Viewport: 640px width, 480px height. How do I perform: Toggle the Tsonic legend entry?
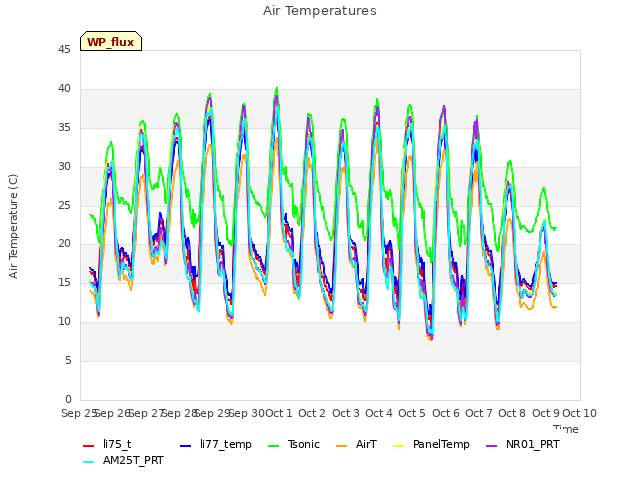point(293,444)
